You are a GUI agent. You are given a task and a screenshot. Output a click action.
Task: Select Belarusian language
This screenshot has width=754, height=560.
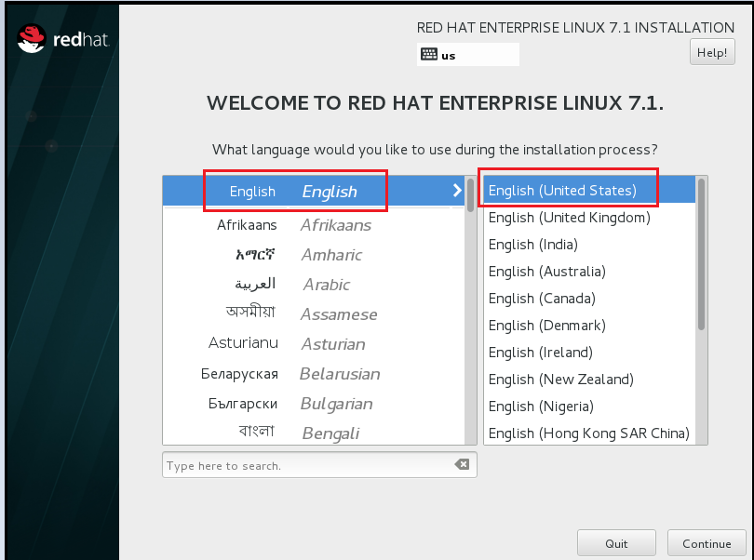click(x=314, y=374)
